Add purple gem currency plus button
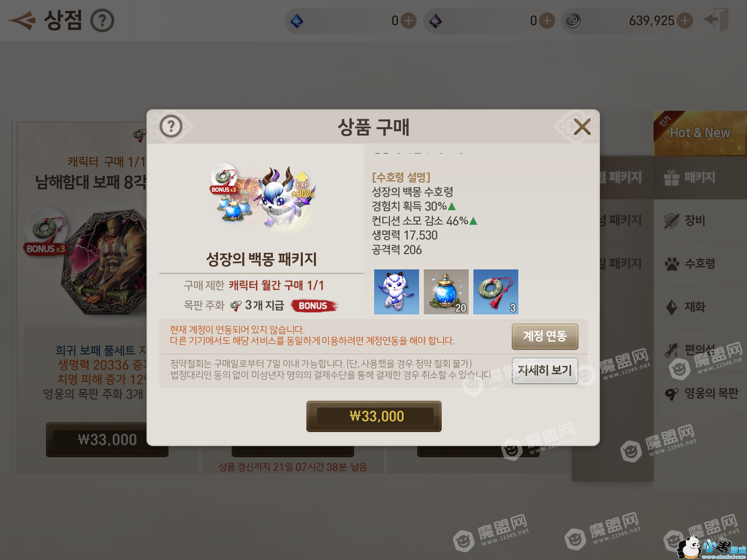The height and width of the screenshot is (560, 747). [547, 21]
